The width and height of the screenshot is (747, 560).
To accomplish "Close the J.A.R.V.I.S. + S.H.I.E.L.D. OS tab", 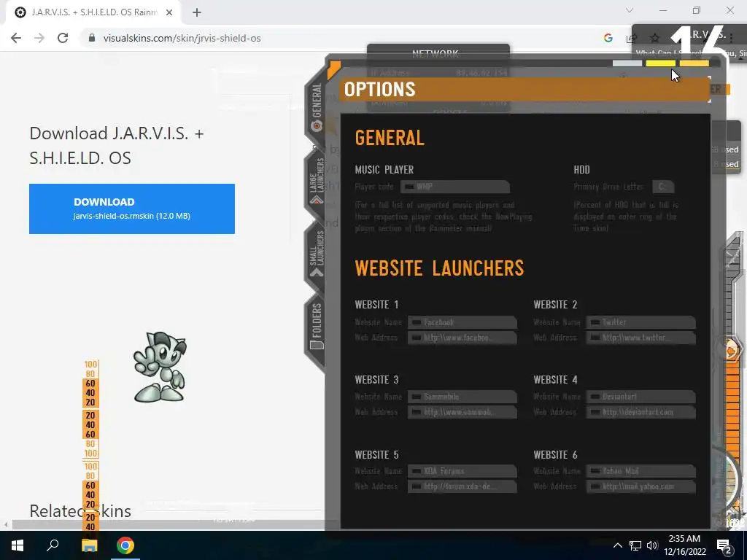I will (x=169, y=12).
